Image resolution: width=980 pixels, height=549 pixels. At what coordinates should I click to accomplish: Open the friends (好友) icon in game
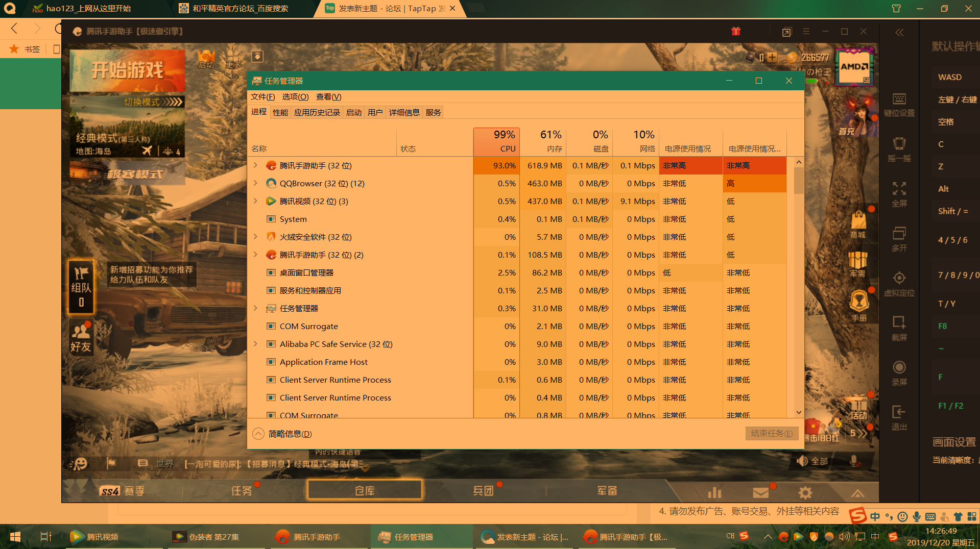pos(81,337)
